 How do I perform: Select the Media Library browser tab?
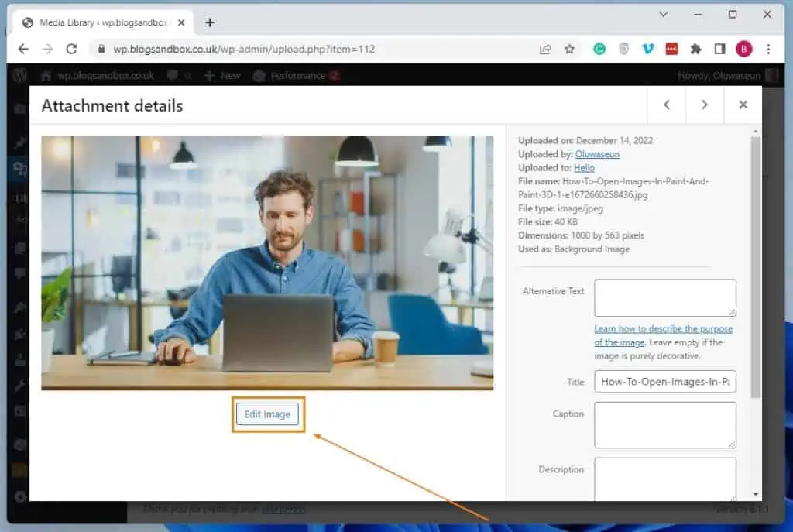pyautogui.click(x=104, y=22)
